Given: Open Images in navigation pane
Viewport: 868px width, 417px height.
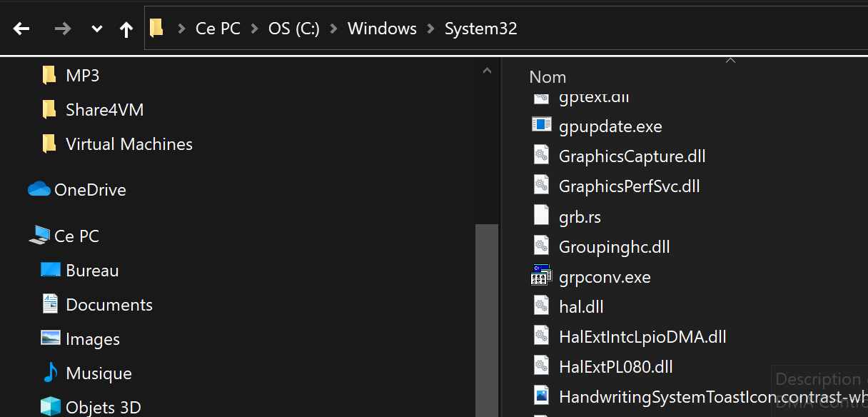Looking at the screenshot, I should (93, 338).
